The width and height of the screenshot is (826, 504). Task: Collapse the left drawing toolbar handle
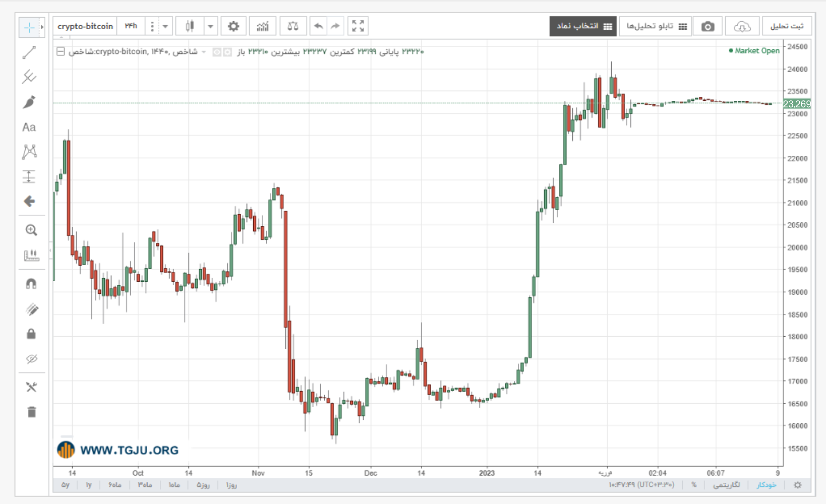(x=50, y=250)
